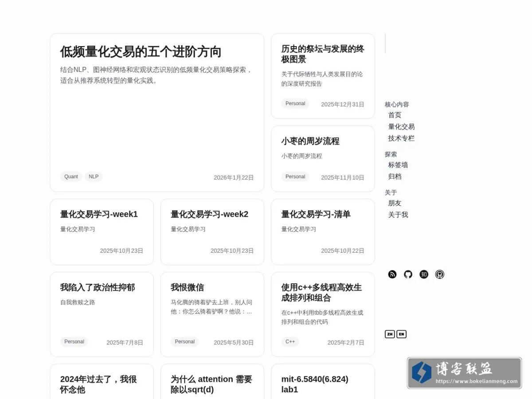Screen dimensions: 532x399
Task: Open 量化交易 sidebar link
Action: pyautogui.click(x=401, y=127)
